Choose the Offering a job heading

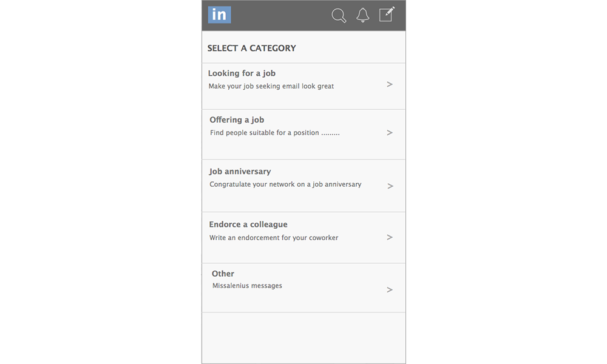(x=237, y=120)
